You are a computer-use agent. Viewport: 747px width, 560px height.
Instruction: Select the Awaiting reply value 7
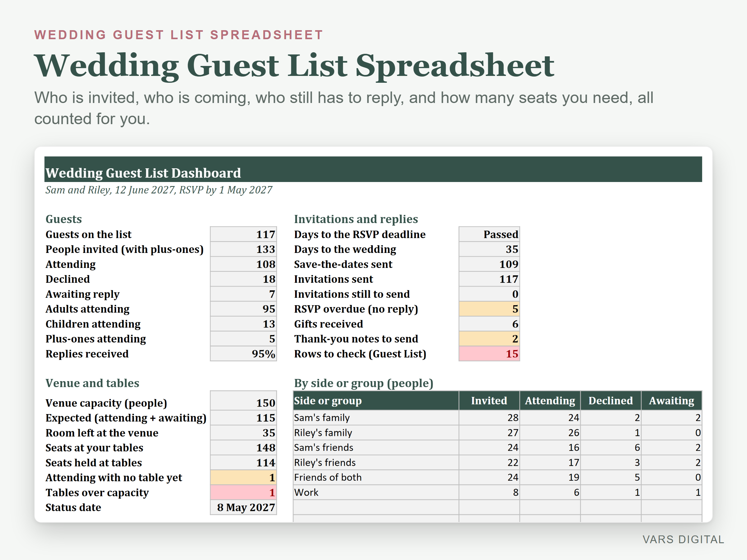pyautogui.click(x=243, y=294)
